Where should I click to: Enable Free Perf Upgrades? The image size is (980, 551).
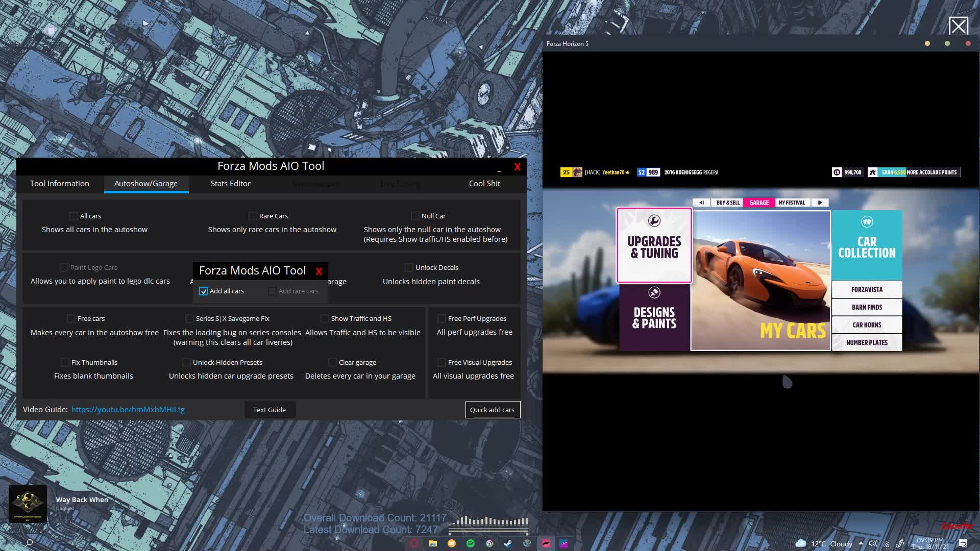click(x=442, y=318)
